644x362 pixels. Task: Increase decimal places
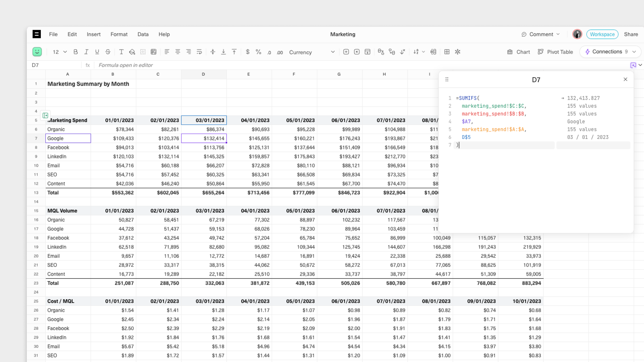click(280, 52)
